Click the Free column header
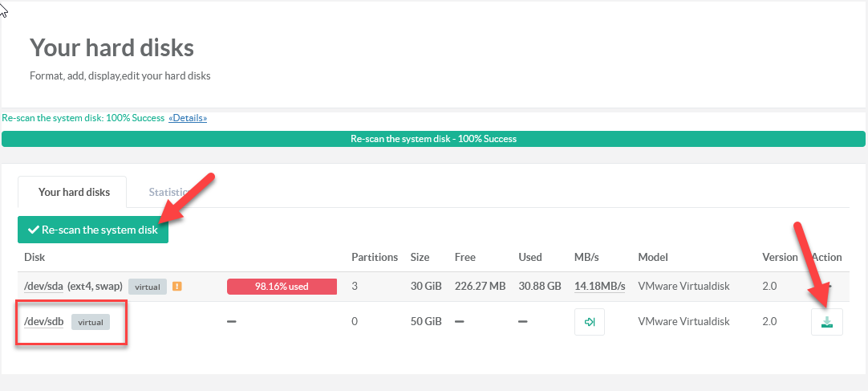Image resolution: width=868 pixels, height=391 pixels. (x=464, y=257)
